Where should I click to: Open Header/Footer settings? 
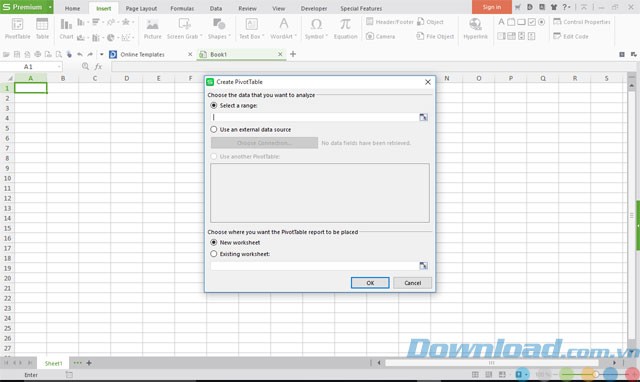pyautogui.click(x=390, y=22)
